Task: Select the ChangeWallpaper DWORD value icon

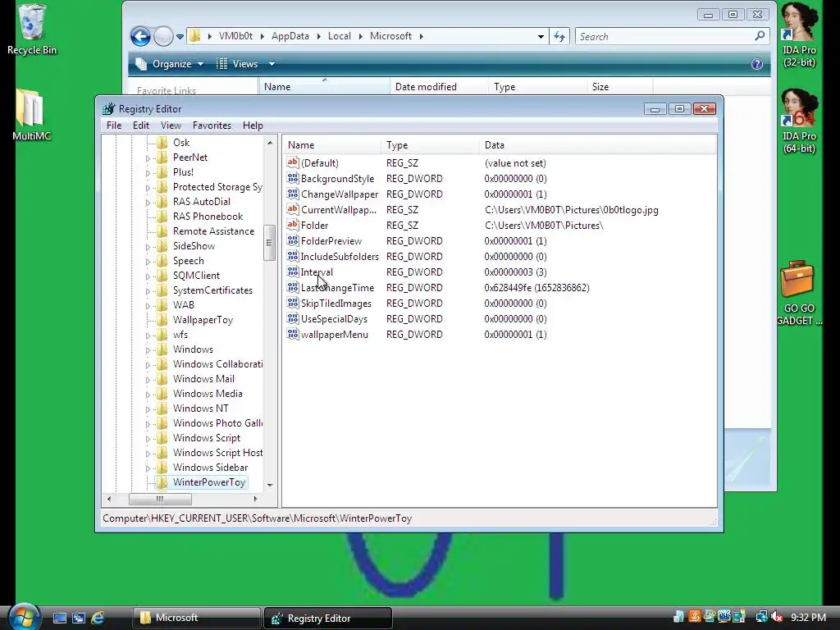Action: point(293,194)
